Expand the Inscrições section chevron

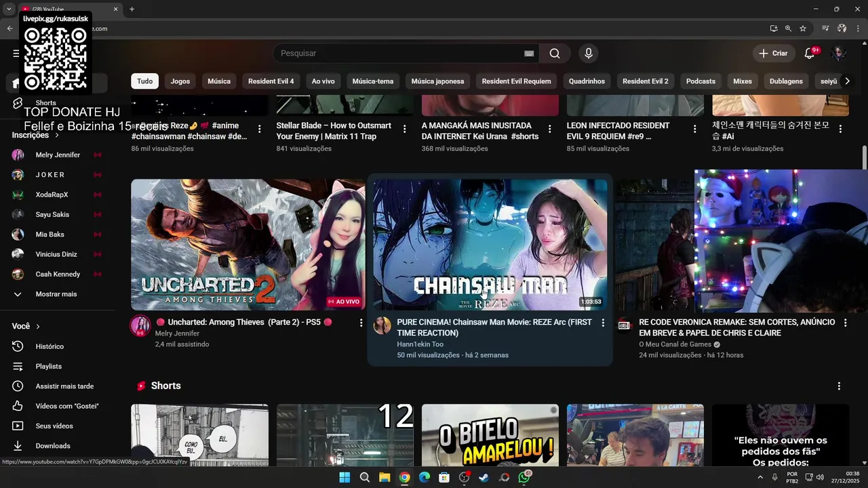[57, 136]
